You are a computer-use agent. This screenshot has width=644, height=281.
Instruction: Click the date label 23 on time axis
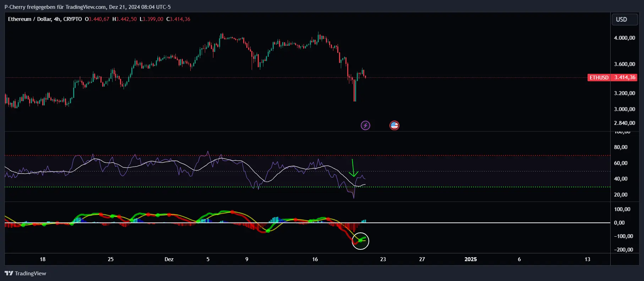(x=383, y=259)
